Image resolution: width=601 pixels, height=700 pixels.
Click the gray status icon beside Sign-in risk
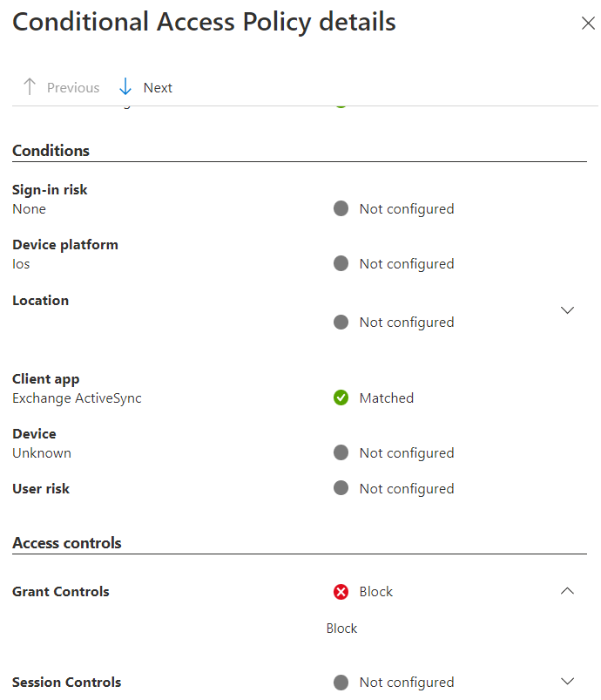(x=341, y=208)
